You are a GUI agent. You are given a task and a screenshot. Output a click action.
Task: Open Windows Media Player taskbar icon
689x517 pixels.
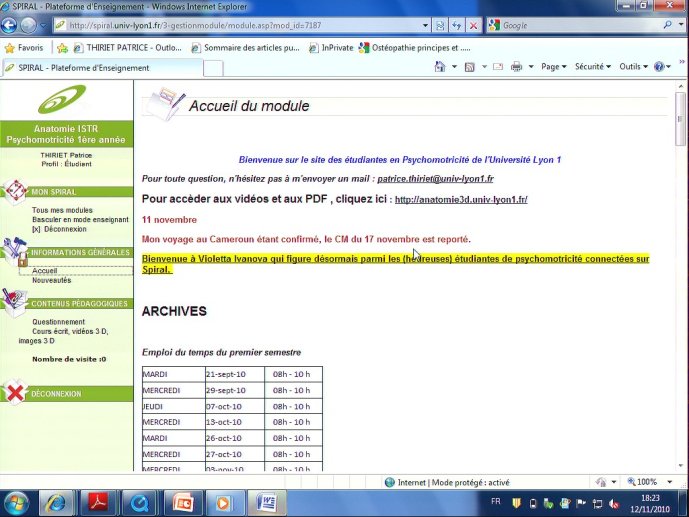click(x=223, y=503)
